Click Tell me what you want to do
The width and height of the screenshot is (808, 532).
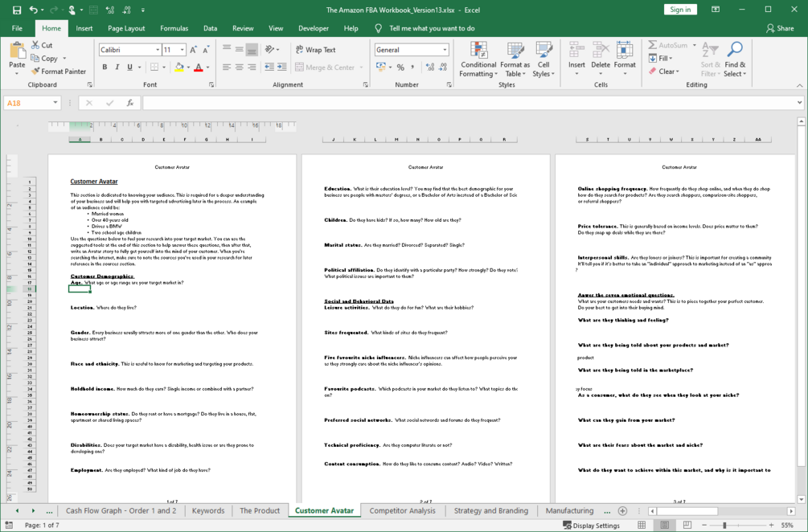tap(432, 28)
